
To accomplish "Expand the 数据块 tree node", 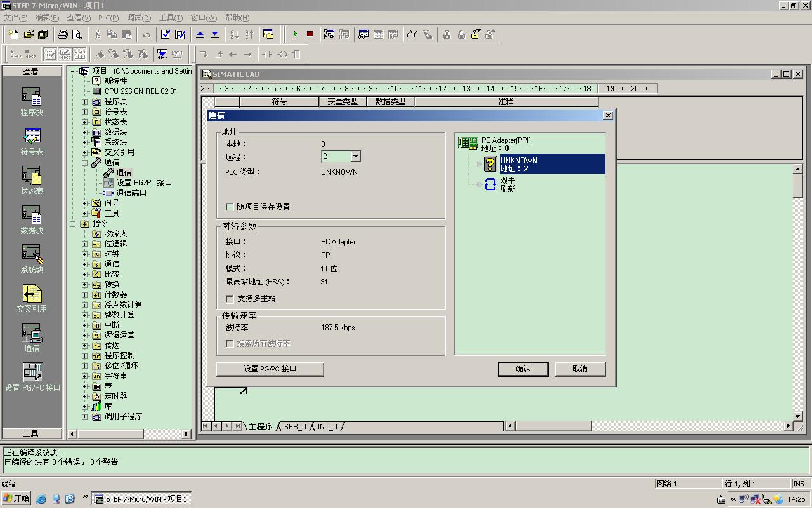I will 85,132.
